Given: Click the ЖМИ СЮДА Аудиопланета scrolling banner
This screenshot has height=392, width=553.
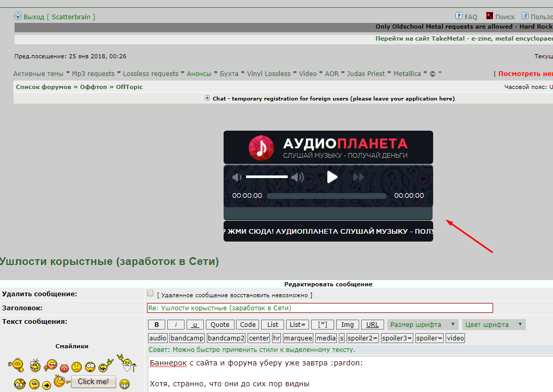Looking at the screenshot, I should [x=328, y=231].
